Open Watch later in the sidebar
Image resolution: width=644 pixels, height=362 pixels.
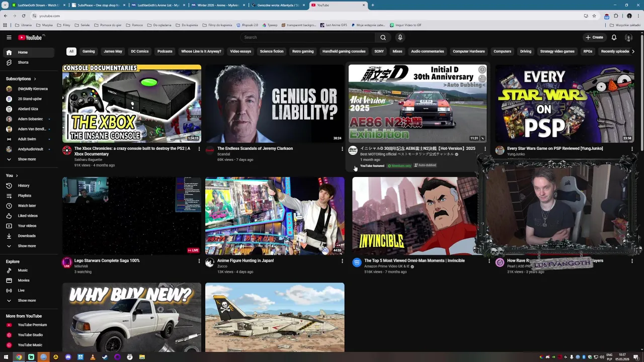pyautogui.click(x=27, y=206)
